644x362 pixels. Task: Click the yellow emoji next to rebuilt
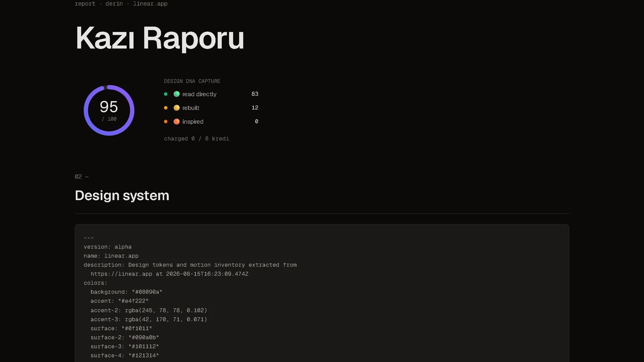click(176, 108)
